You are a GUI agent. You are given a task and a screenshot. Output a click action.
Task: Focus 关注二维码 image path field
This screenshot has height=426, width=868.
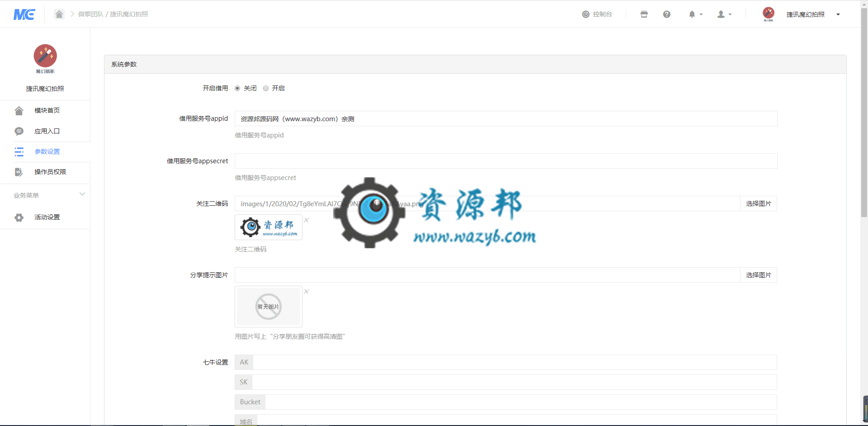pyautogui.click(x=487, y=204)
